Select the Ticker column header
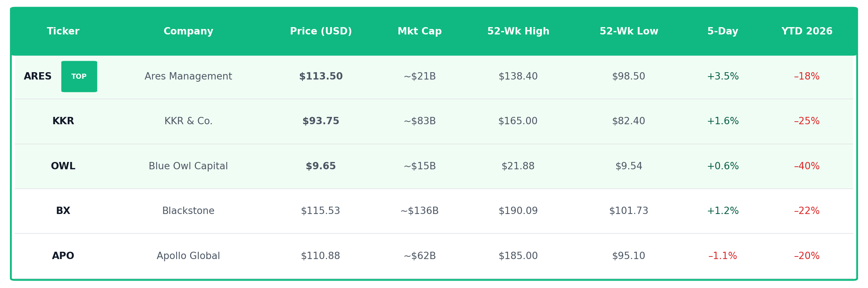Viewport: 868px width, 288px height. coord(63,32)
